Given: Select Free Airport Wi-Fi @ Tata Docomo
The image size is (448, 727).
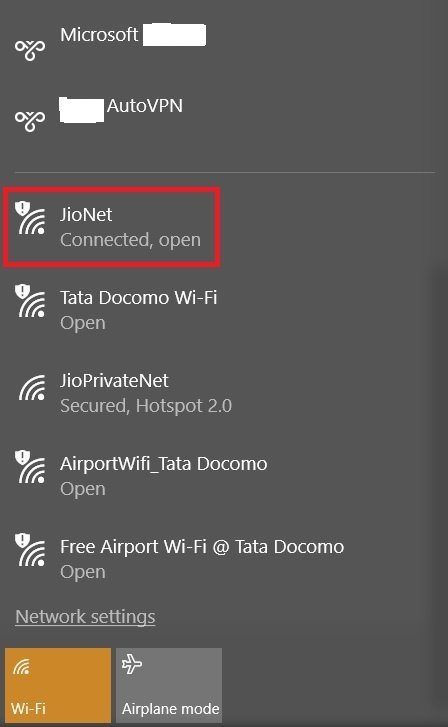Looking at the screenshot, I should point(202,547).
